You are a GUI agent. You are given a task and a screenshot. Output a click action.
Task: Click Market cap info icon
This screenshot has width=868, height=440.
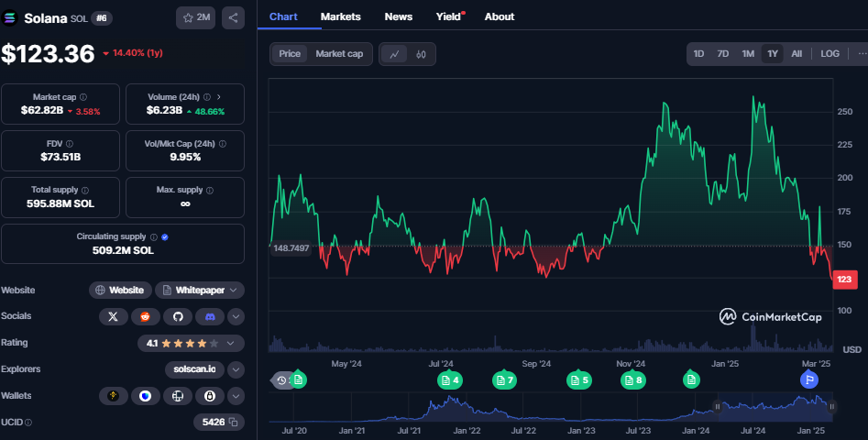tap(83, 97)
